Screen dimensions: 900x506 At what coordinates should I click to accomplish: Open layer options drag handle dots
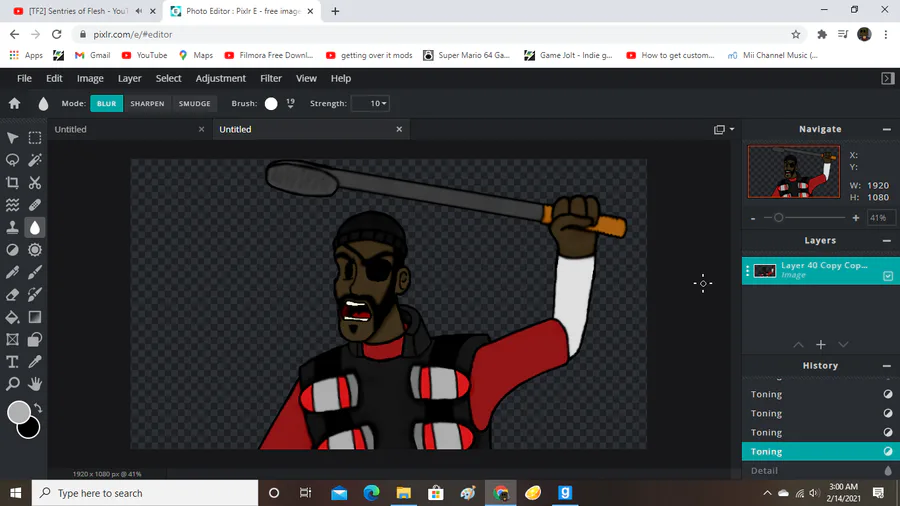[747, 271]
